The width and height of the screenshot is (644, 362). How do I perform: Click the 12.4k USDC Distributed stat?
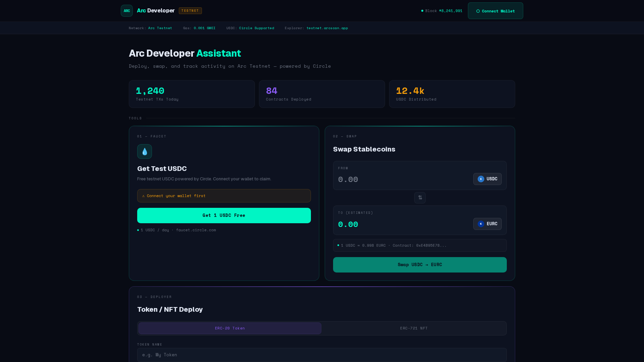click(x=452, y=94)
